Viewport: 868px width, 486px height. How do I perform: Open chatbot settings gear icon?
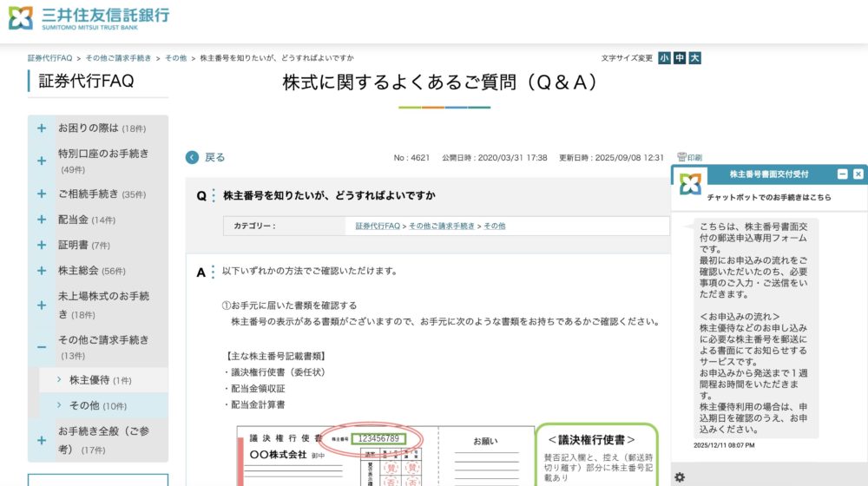(680, 476)
